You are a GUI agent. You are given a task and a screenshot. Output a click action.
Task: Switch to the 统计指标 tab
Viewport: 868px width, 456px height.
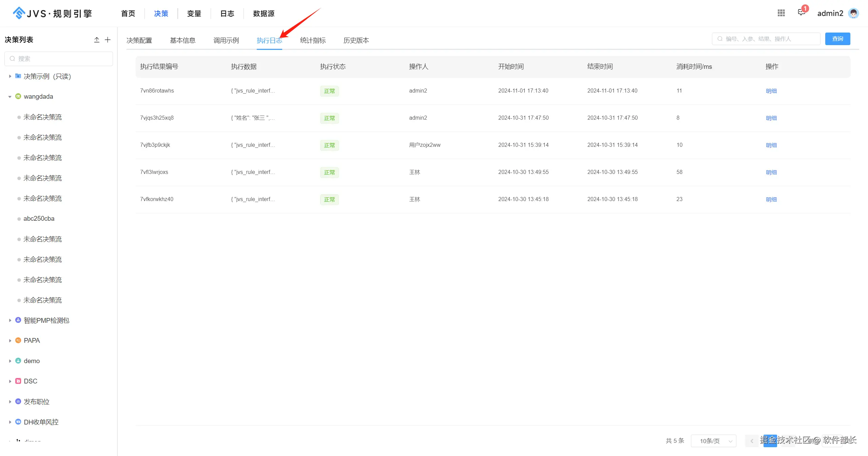tap(313, 40)
